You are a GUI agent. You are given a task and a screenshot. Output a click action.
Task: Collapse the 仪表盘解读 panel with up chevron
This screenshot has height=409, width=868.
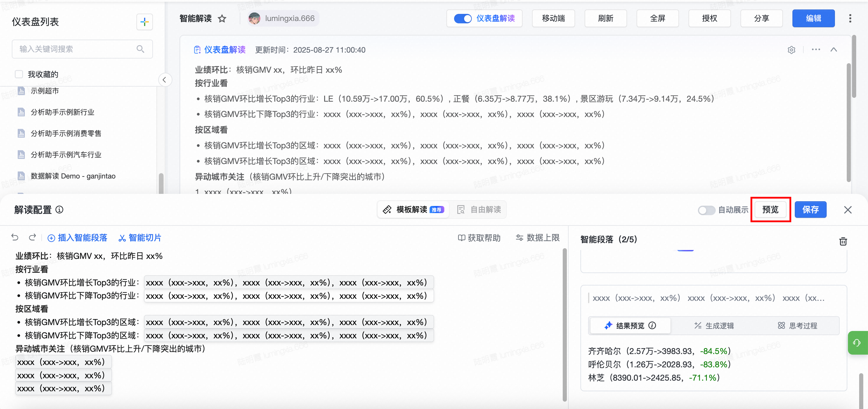pos(834,50)
